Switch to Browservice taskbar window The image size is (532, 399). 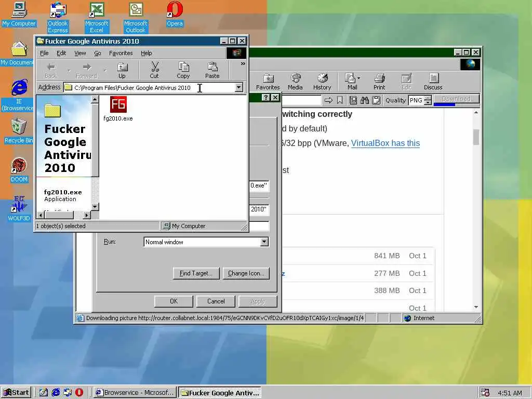[135, 393]
